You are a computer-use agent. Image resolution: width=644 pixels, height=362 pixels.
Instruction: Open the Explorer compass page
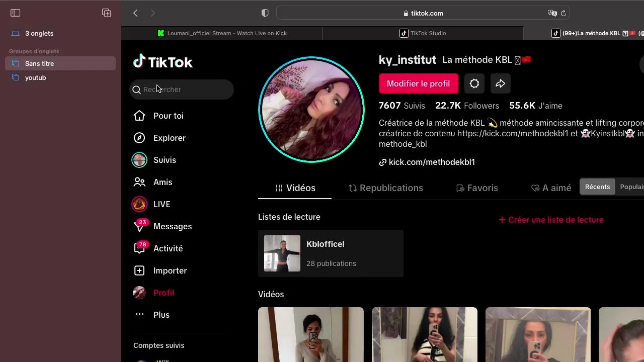(159, 138)
